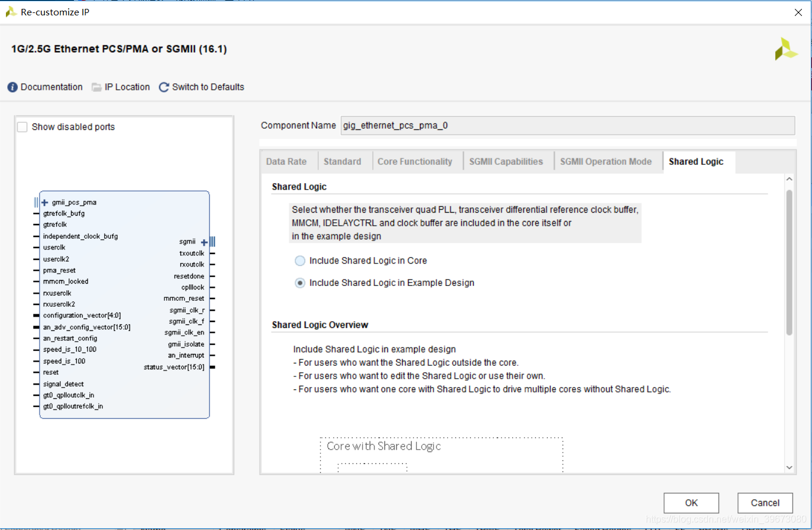Toggle Show disabled ports checkbox
The width and height of the screenshot is (812, 530).
coord(22,127)
